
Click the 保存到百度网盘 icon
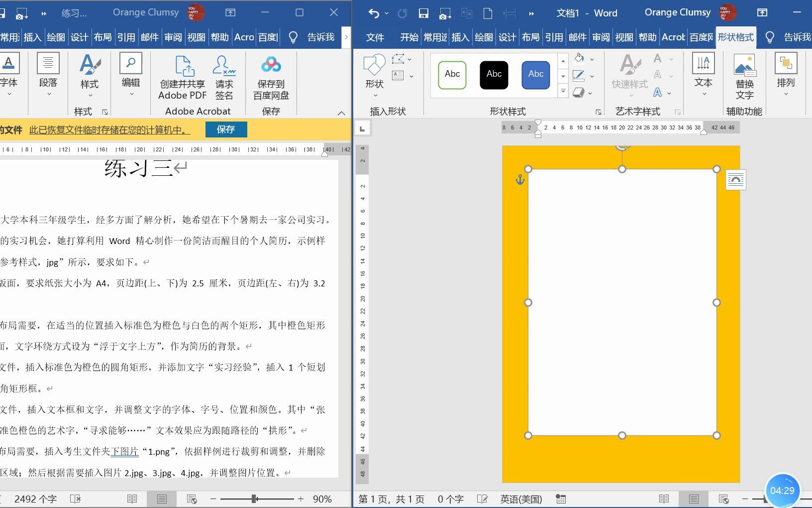270,75
